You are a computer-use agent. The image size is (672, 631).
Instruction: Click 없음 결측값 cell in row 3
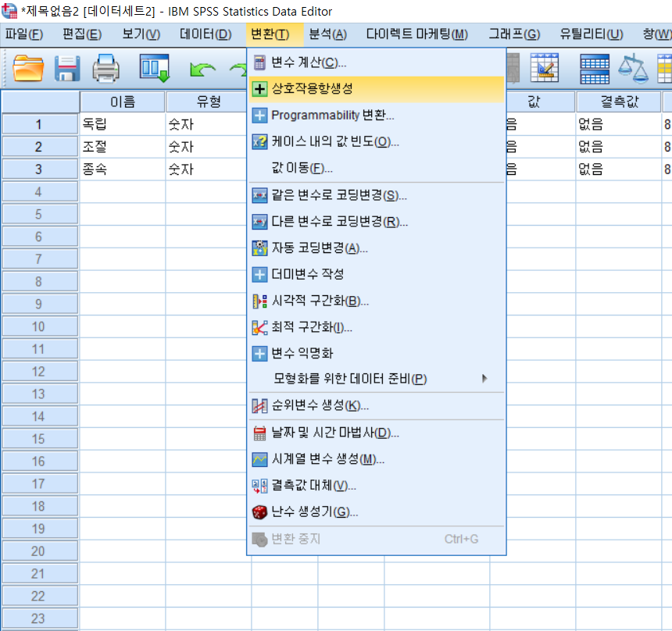(619, 169)
